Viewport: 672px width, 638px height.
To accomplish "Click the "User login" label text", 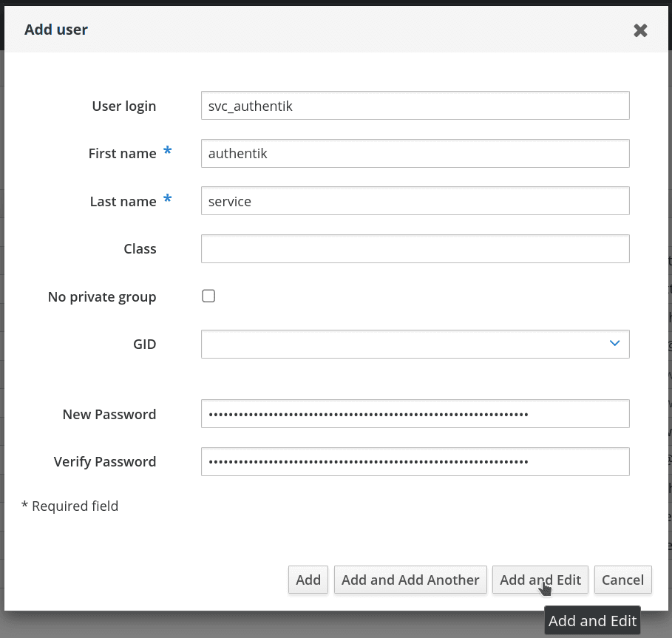I will [123, 106].
